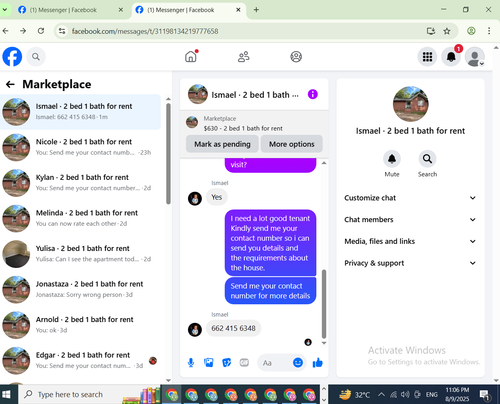The width and height of the screenshot is (500, 404).
Task: Open the taskbar volume icon
Action: 405,395
